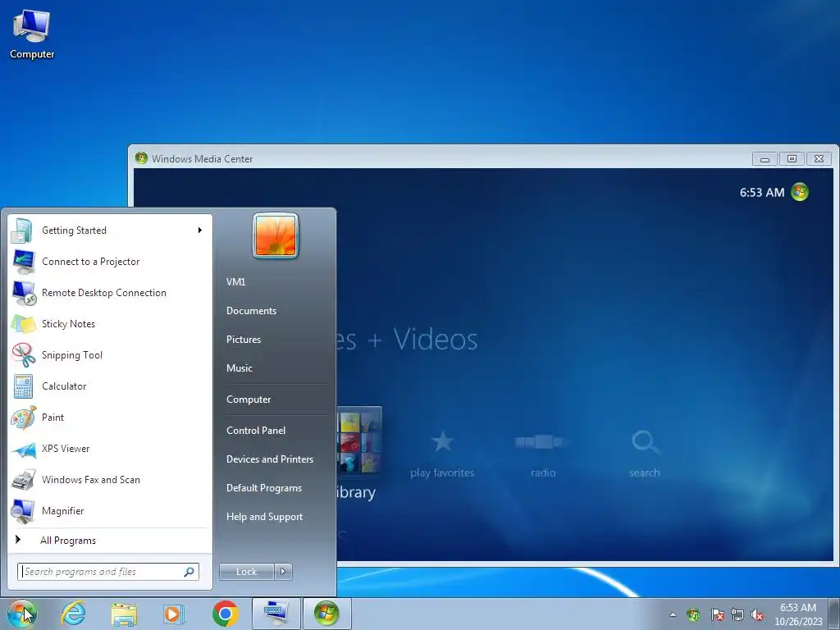Open Windows Fax and Scan
The height and width of the screenshot is (630, 840).
click(x=110, y=479)
